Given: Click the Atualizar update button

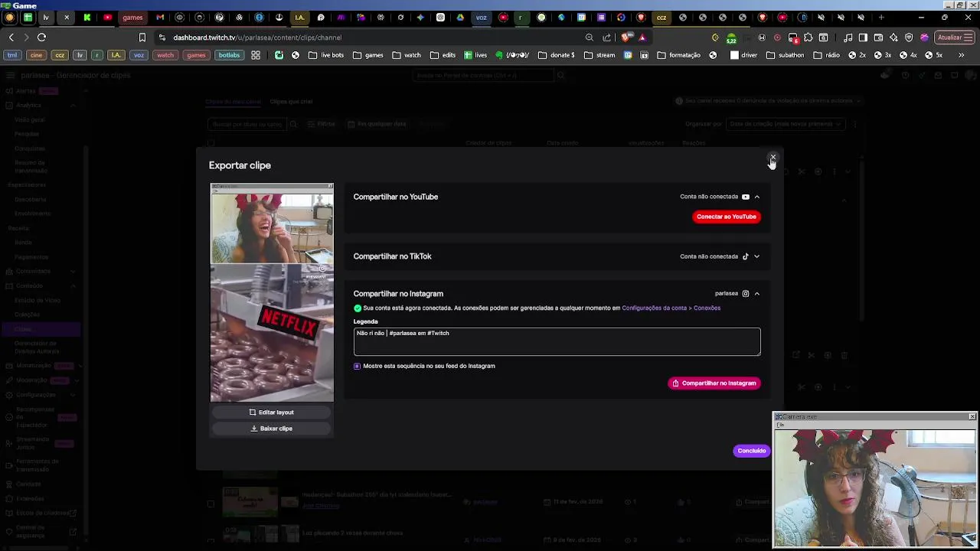Looking at the screenshot, I should (954, 37).
